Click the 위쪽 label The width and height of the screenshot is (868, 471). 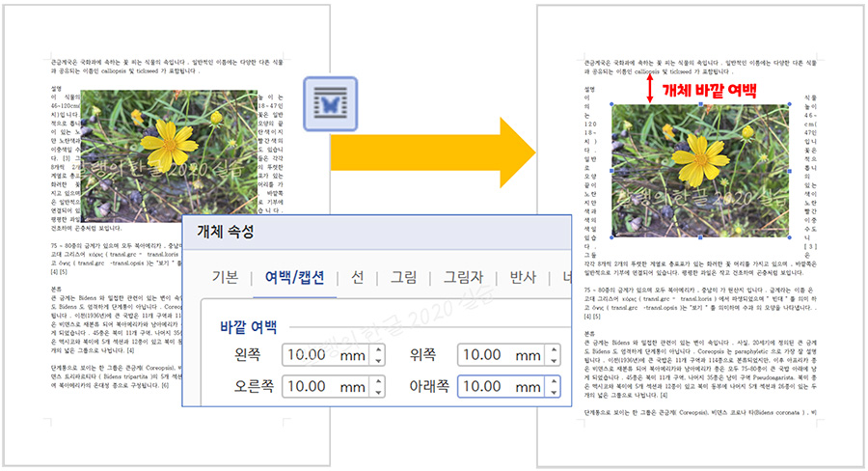point(423,354)
